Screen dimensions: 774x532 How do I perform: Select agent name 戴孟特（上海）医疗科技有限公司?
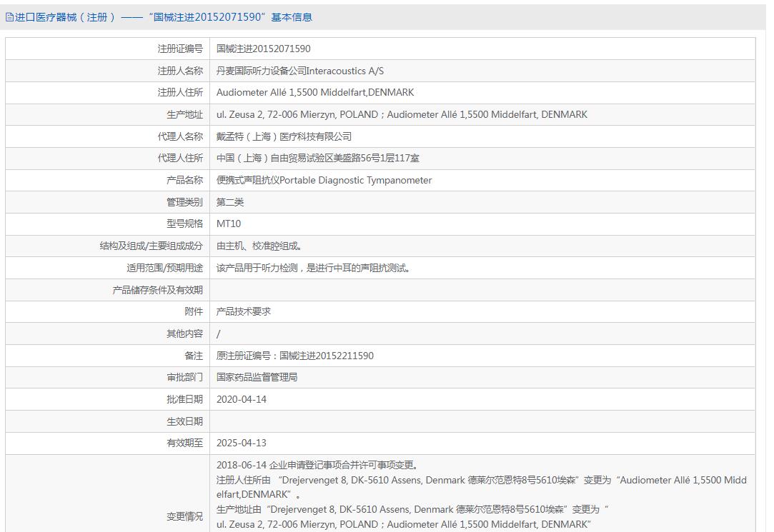[284, 136]
